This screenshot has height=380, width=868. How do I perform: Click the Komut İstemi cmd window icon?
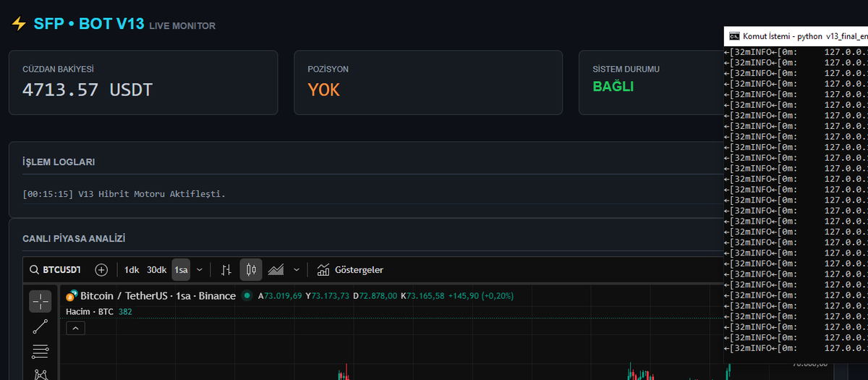[734, 35]
